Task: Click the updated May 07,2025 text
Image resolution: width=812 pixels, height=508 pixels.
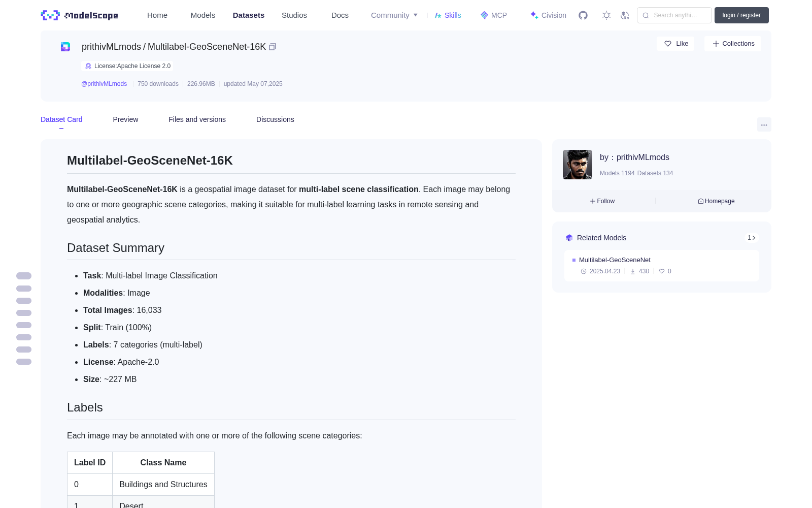Action: tap(253, 84)
